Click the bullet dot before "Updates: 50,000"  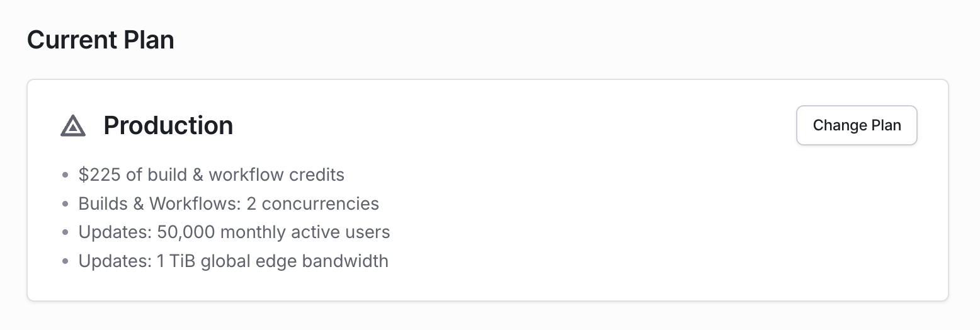click(x=66, y=233)
